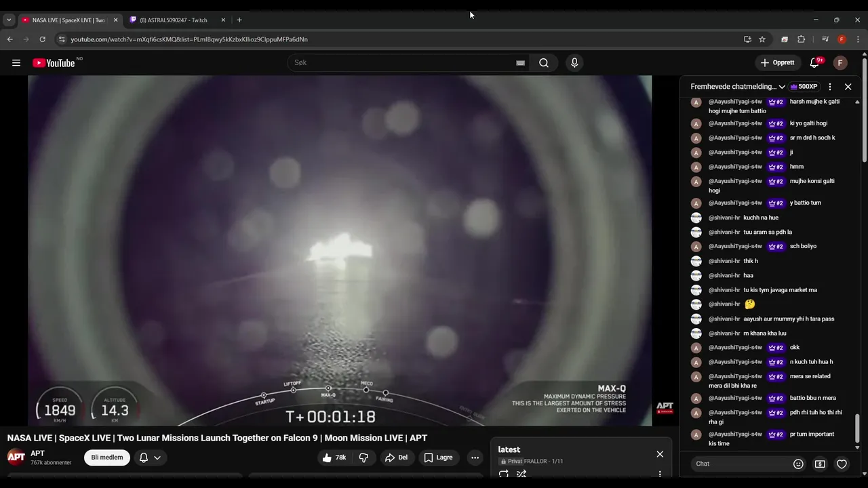The height and width of the screenshot is (488, 868).
Task: Dislike the video
Action: 363,457
